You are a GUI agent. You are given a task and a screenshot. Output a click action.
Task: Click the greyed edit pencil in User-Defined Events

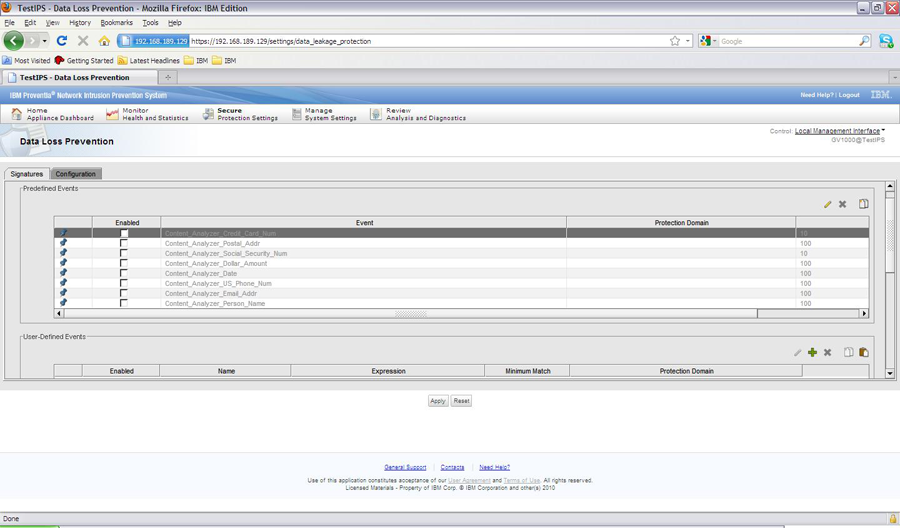tap(797, 352)
